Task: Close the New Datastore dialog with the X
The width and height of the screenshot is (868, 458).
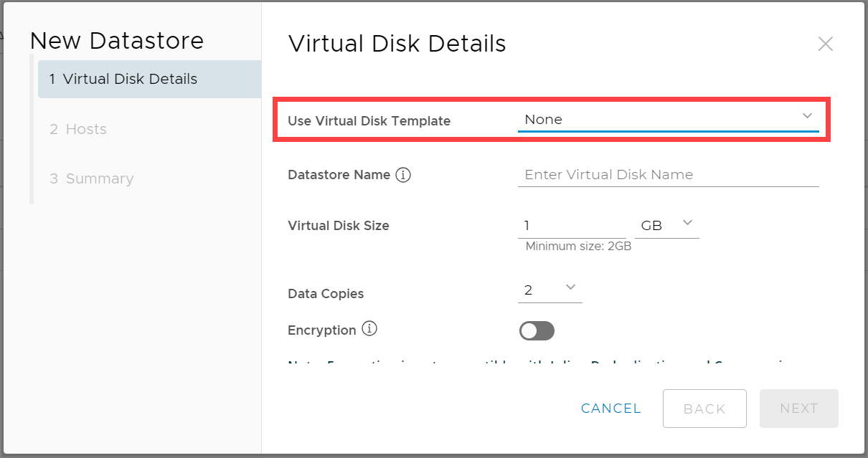Action: point(825,44)
